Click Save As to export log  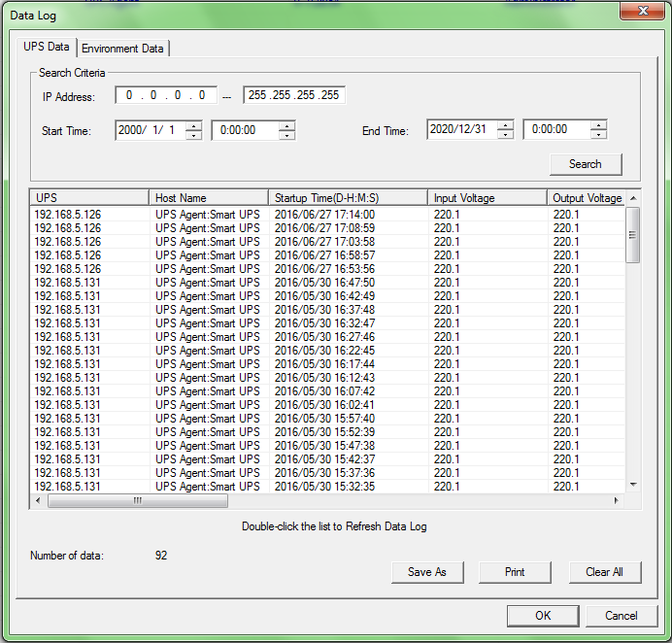pyautogui.click(x=427, y=572)
